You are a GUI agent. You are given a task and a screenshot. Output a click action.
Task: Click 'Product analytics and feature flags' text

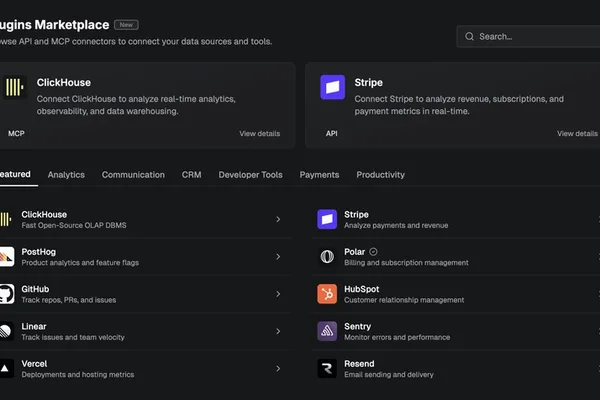[80, 263]
